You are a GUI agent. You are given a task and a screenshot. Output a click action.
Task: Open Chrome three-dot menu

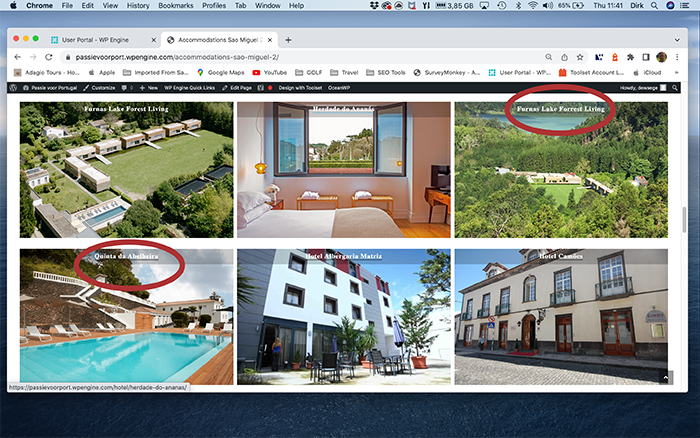pos(677,57)
